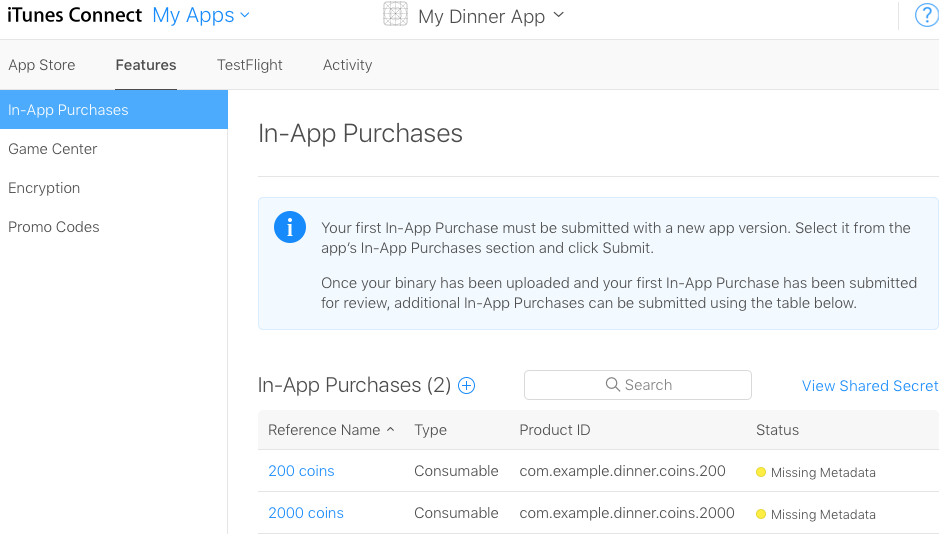Image resolution: width=939 pixels, height=534 pixels.
Task: Click the plus icon to add In-App Purchase
Action: [x=466, y=386]
